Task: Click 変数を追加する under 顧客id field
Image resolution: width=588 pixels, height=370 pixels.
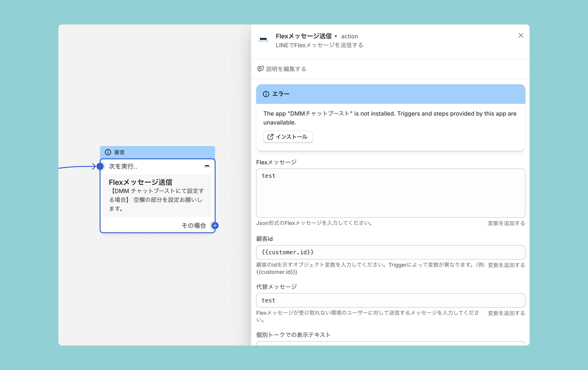Action: coord(506,265)
